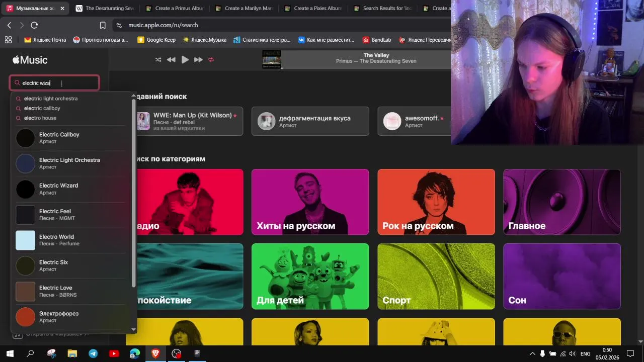Screen dimensions: 644x362
Task: Open Статистика телеграм bookmark
Action: click(262, 40)
